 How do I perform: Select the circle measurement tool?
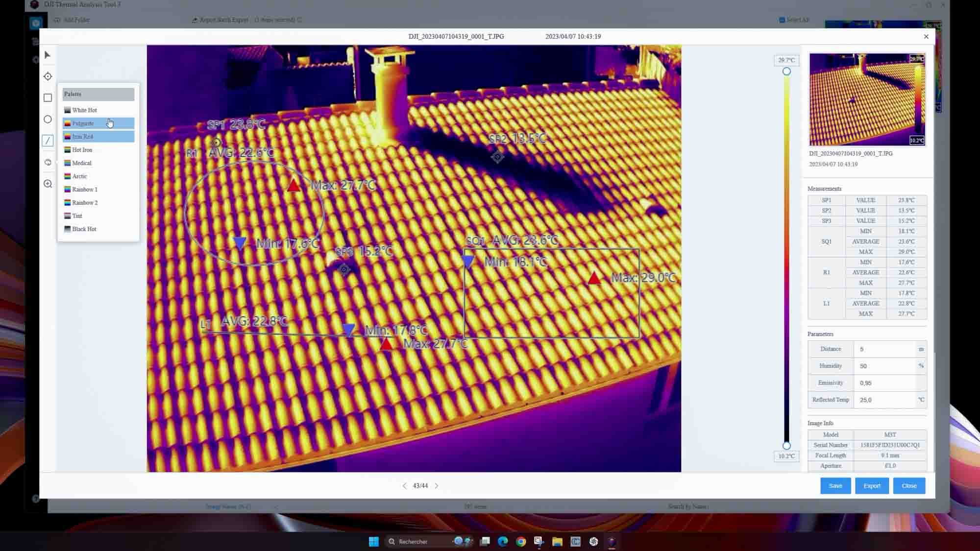point(48,119)
